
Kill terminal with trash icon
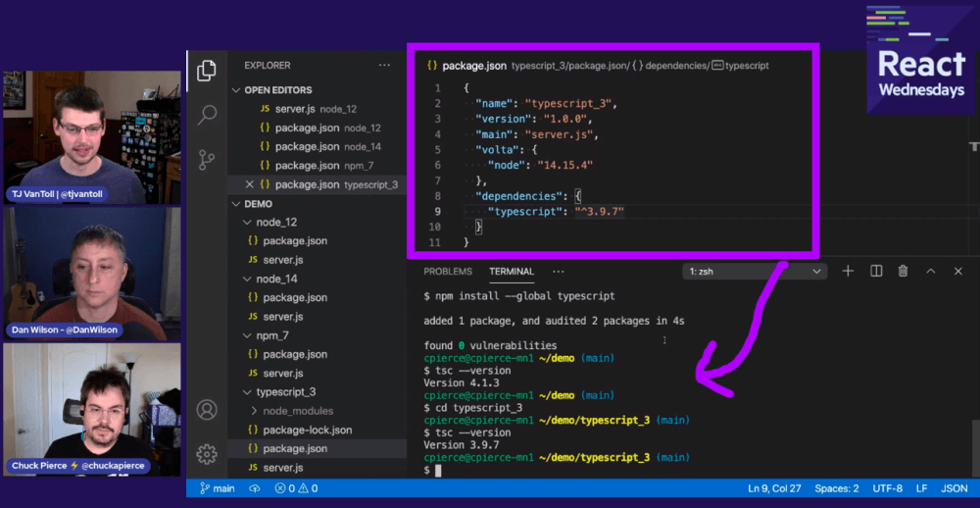click(903, 271)
